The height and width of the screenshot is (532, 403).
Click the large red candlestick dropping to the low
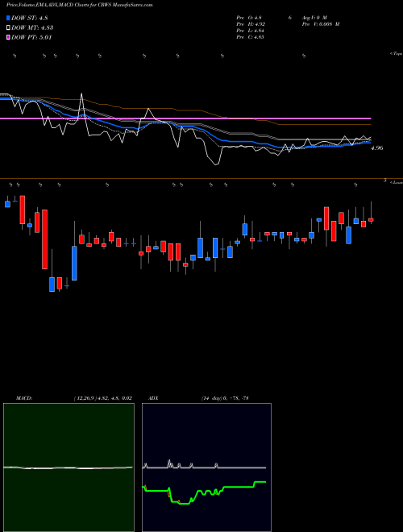[x=44, y=239]
